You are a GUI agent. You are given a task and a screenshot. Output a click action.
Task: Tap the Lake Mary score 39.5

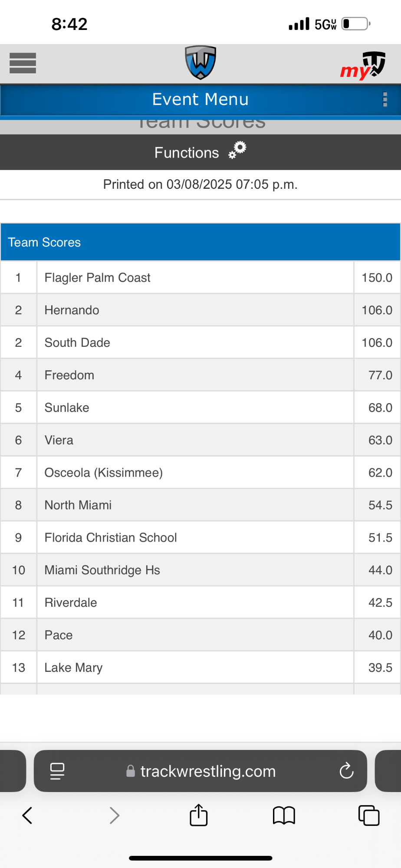(380, 667)
